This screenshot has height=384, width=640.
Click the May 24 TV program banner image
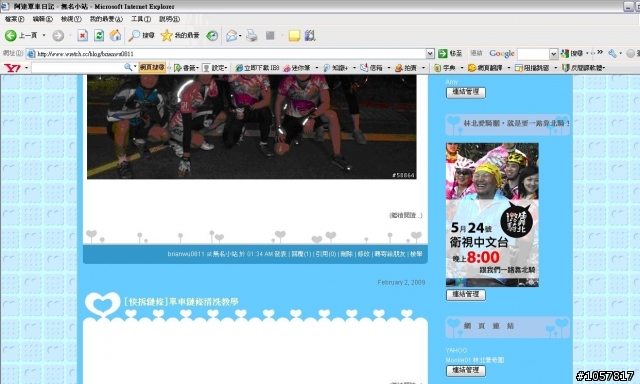point(492,215)
